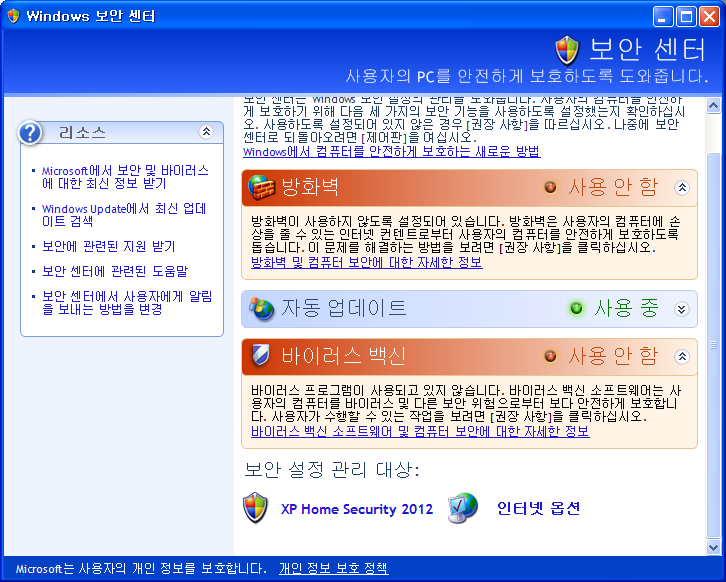Screen dimensions: 726x582
Task: Open 보안에 관련된 지원 받기 link
Action: [x=109, y=246]
